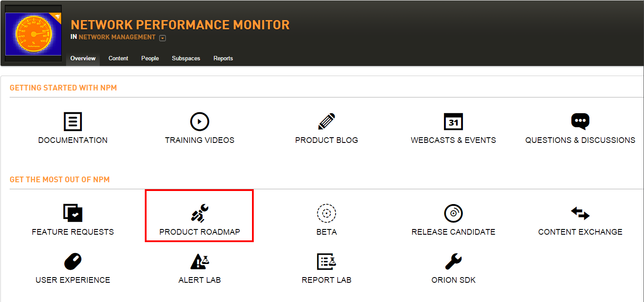Open the Documentation page icon
The height and width of the screenshot is (302, 644).
[73, 121]
